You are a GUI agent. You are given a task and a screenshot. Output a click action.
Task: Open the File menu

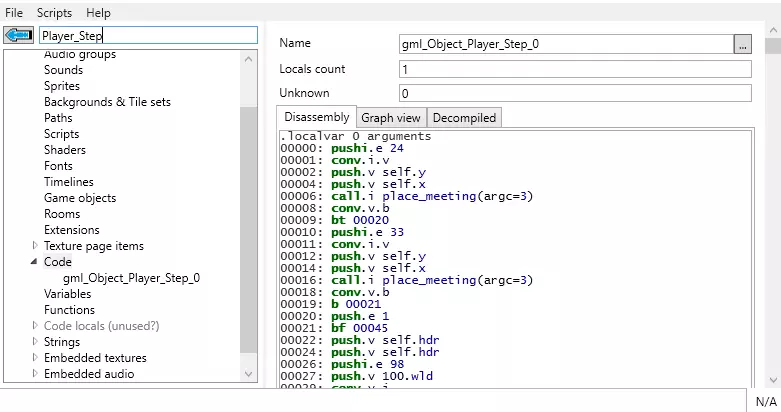(14, 13)
